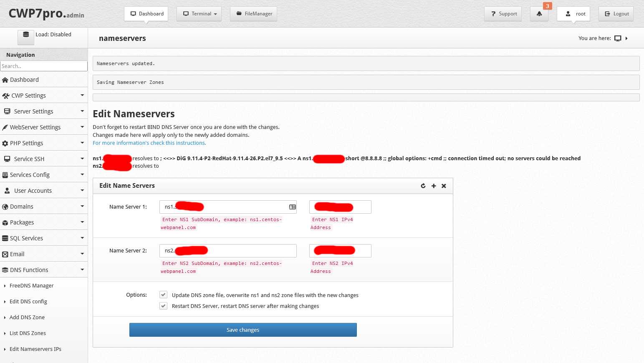The width and height of the screenshot is (644, 363).
Task: Select Add DNS Zone in sidebar
Action: click(x=27, y=318)
